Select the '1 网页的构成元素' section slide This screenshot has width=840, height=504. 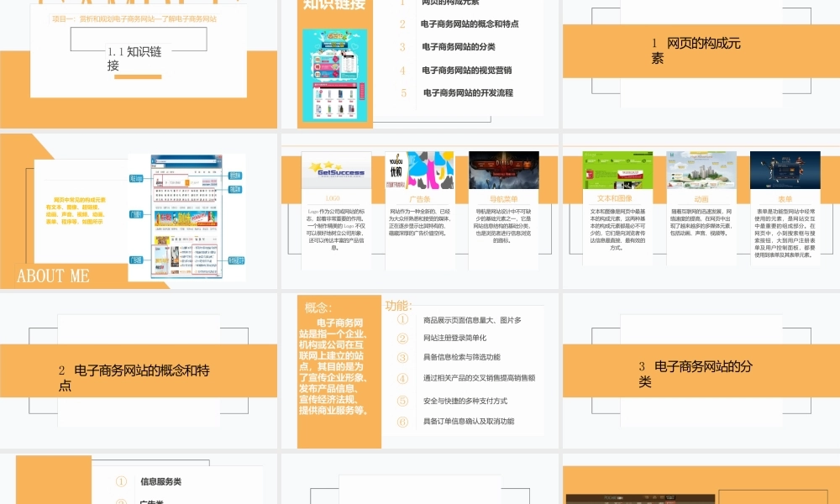point(701,64)
